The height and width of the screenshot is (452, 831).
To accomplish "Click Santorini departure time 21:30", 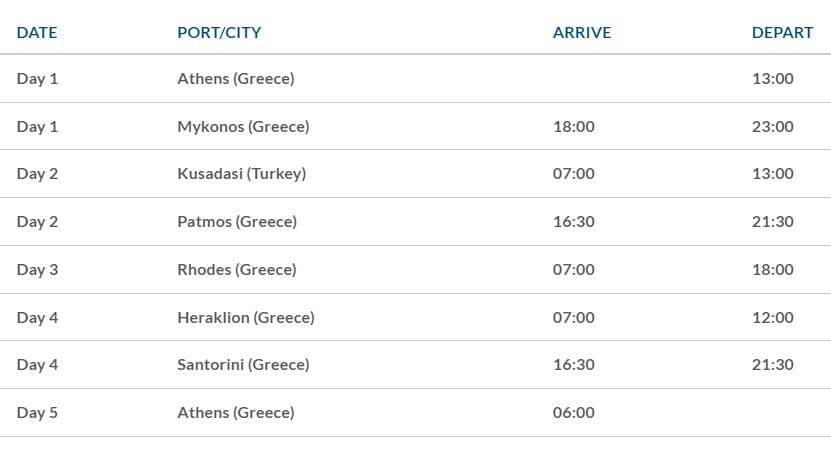I will click(773, 365).
